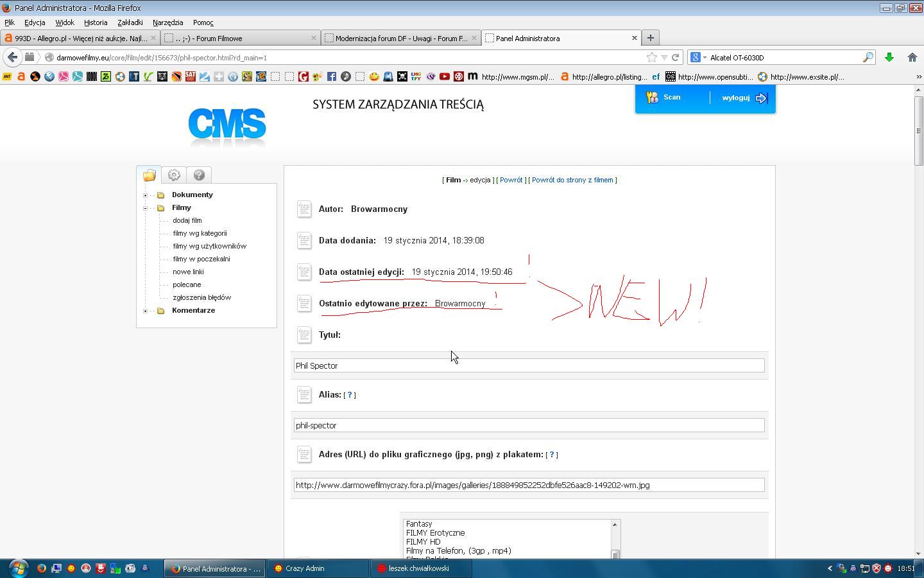The height and width of the screenshot is (578, 924).
Task: Open 'polecane' tree item
Action: [187, 285]
